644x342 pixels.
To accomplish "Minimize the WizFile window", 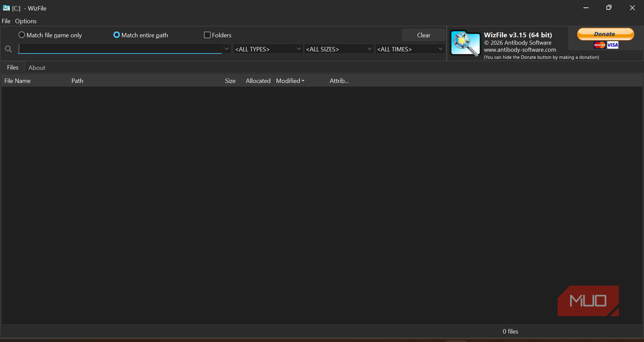I will click(586, 8).
